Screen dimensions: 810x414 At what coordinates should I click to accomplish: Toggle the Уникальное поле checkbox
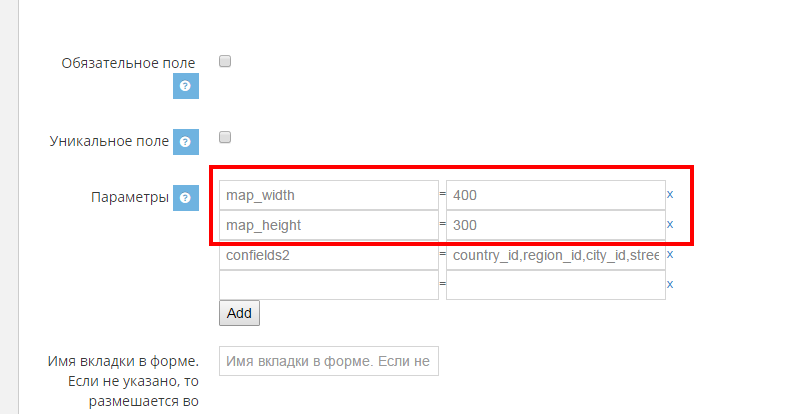coord(225,137)
